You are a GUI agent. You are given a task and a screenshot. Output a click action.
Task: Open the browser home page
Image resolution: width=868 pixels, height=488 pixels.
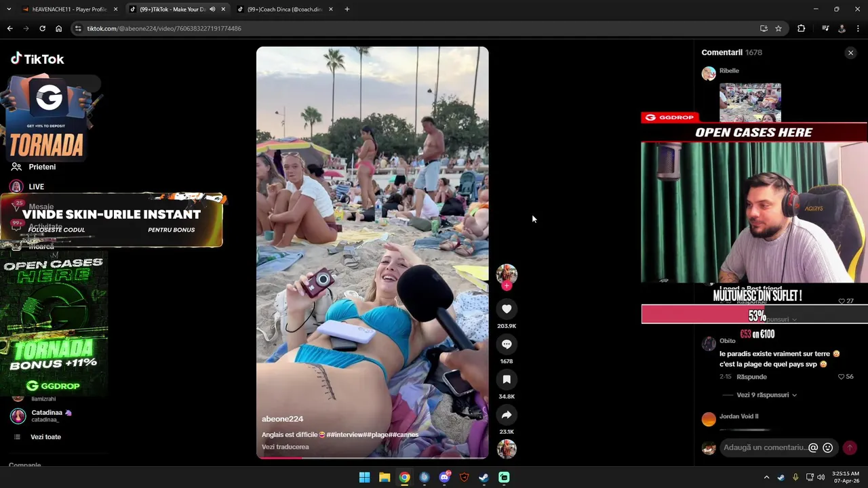pyautogui.click(x=58, y=28)
